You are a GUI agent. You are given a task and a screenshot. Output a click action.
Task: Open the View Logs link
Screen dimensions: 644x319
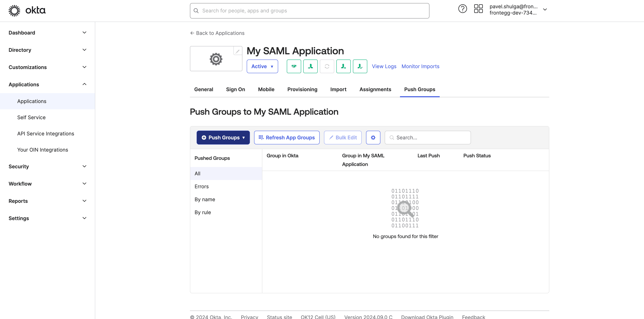tap(384, 66)
